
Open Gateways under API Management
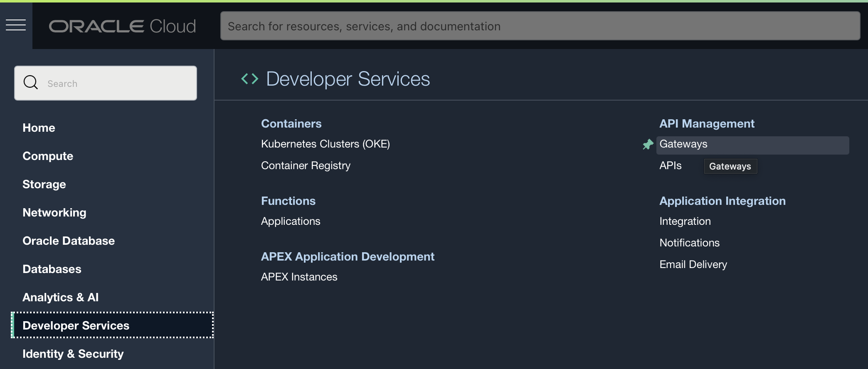pyautogui.click(x=683, y=144)
